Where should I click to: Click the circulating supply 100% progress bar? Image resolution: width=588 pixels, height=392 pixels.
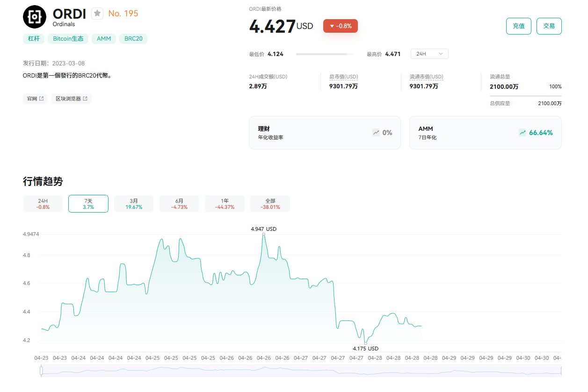[526, 96]
